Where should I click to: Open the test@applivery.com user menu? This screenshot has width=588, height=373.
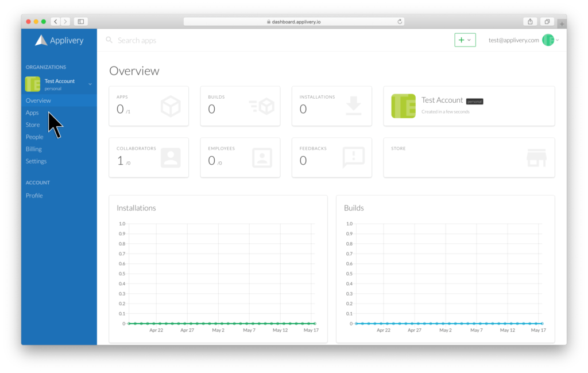[x=524, y=40]
